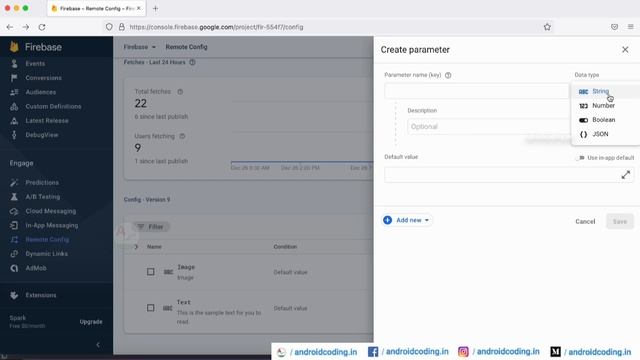Viewport: 640px width, 360px height.
Task: Open Dynamic Links in sidebar
Action: [x=46, y=254]
